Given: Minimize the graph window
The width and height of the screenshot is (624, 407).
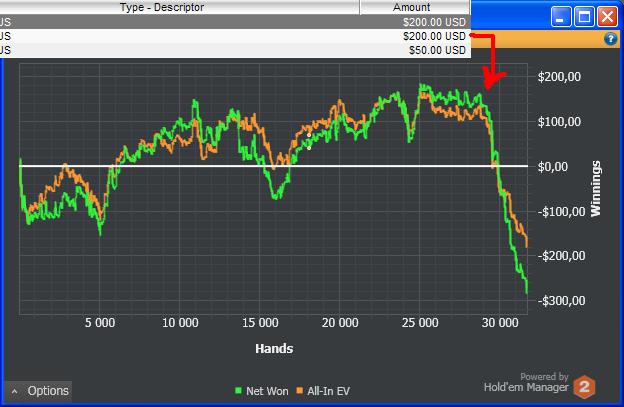Looking at the screenshot, I should pos(561,17).
